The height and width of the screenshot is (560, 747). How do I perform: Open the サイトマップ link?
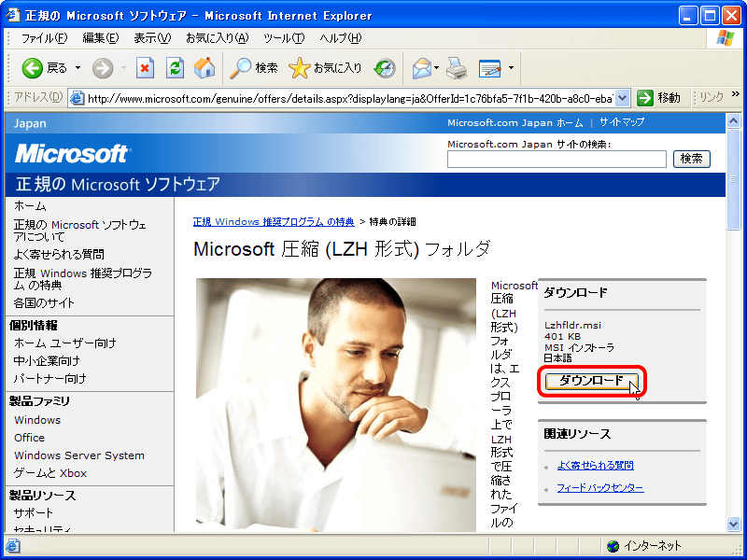tap(622, 122)
